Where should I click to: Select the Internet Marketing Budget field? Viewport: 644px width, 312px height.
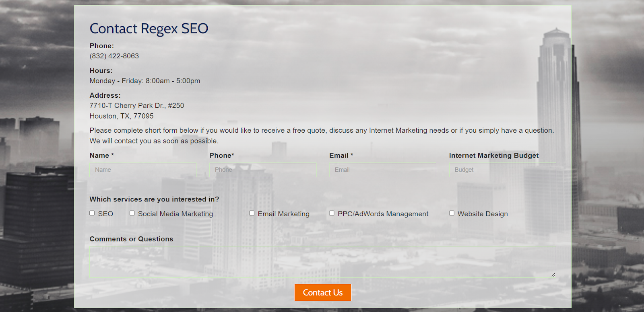[x=502, y=170]
